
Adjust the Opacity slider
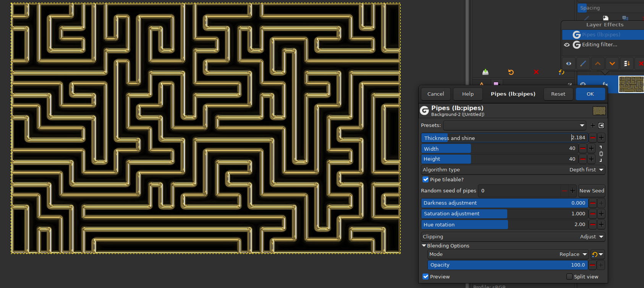508,265
